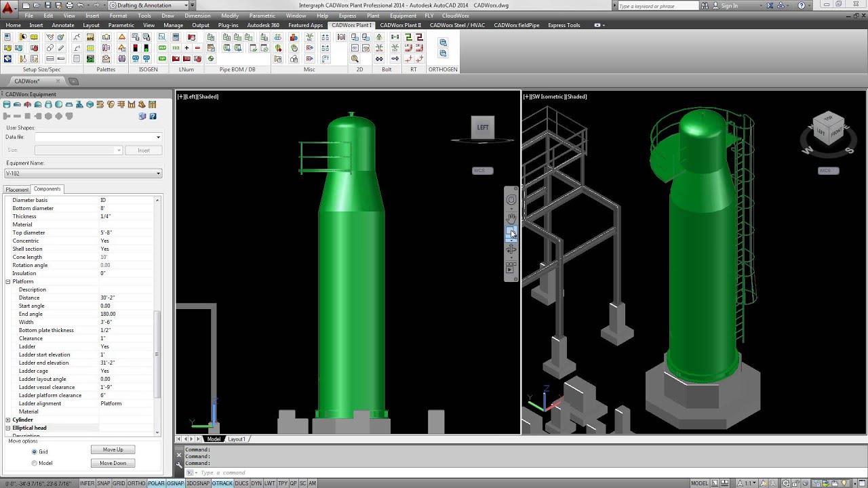Open the CADWorx Equipment help icon
Viewport: 868px width, 488px height.
(153, 116)
